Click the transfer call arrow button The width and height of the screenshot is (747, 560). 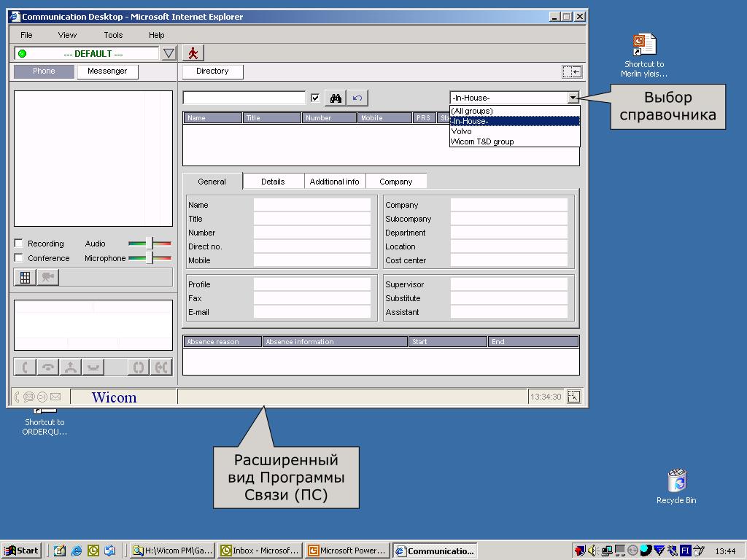pyautogui.click(x=71, y=367)
